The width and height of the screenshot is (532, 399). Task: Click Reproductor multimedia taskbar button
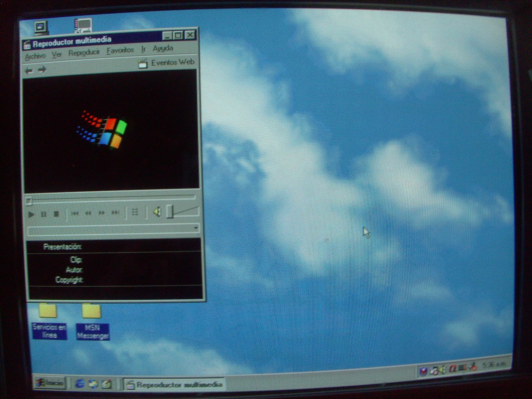coord(174,385)
